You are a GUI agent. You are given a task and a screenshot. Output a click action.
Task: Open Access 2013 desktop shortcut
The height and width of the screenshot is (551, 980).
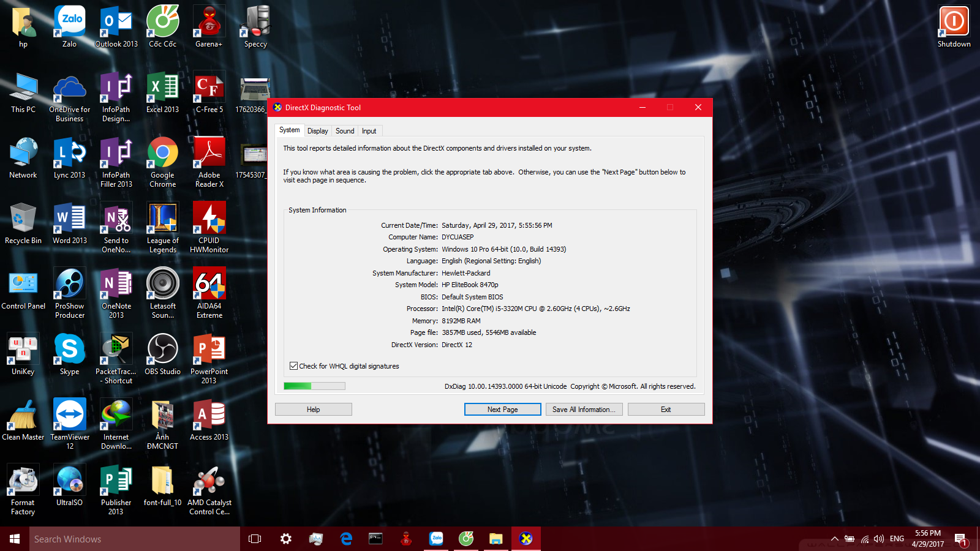(x=209, y=420)
